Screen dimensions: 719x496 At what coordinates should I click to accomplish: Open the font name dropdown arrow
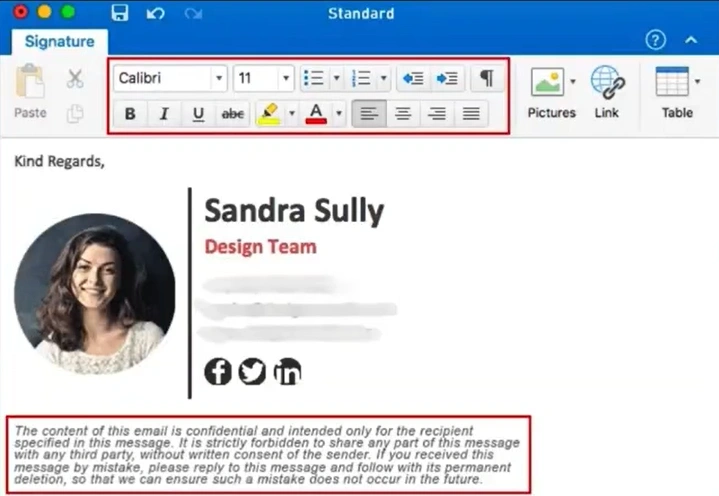(219, 78)
